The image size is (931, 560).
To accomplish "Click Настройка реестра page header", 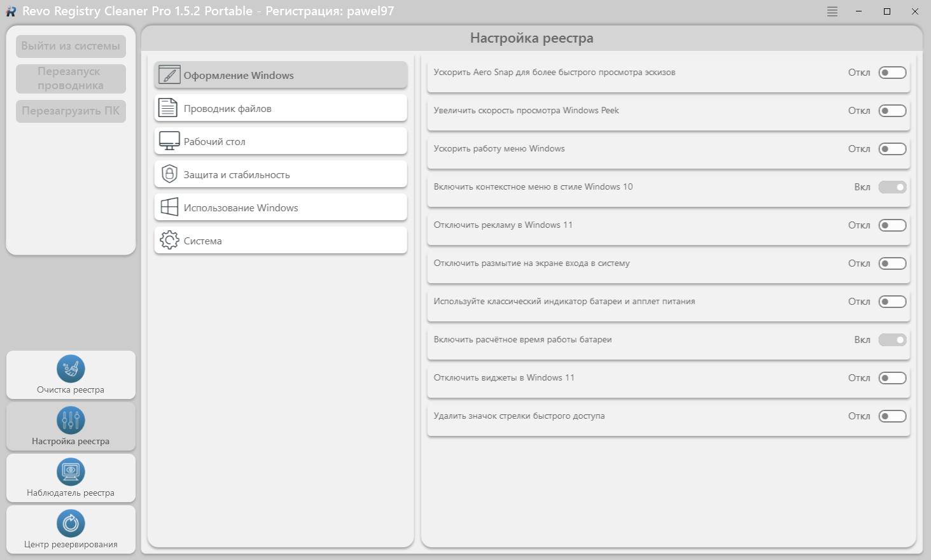I will (x=532, y=38).
